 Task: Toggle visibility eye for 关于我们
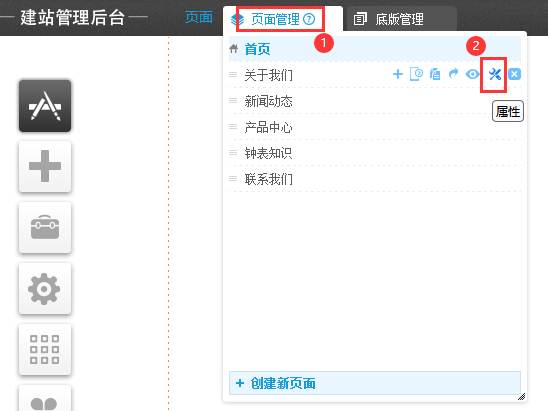pos(473,74)
